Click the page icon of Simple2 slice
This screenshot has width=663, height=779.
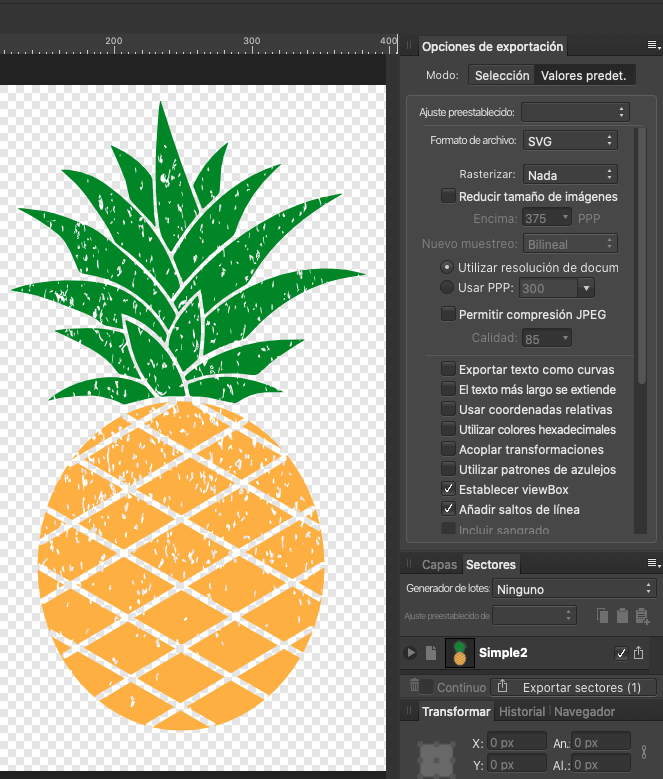pyautogui.click(x=431, y=653)
